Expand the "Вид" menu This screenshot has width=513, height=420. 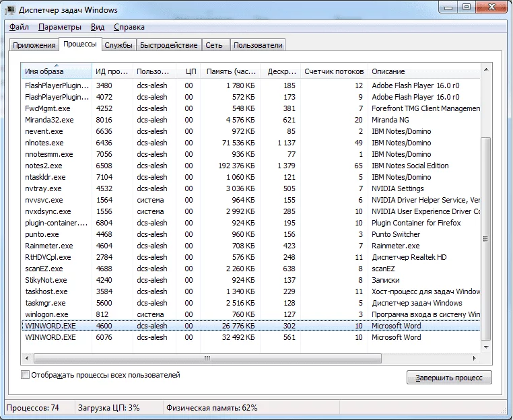tap(98, 27)
